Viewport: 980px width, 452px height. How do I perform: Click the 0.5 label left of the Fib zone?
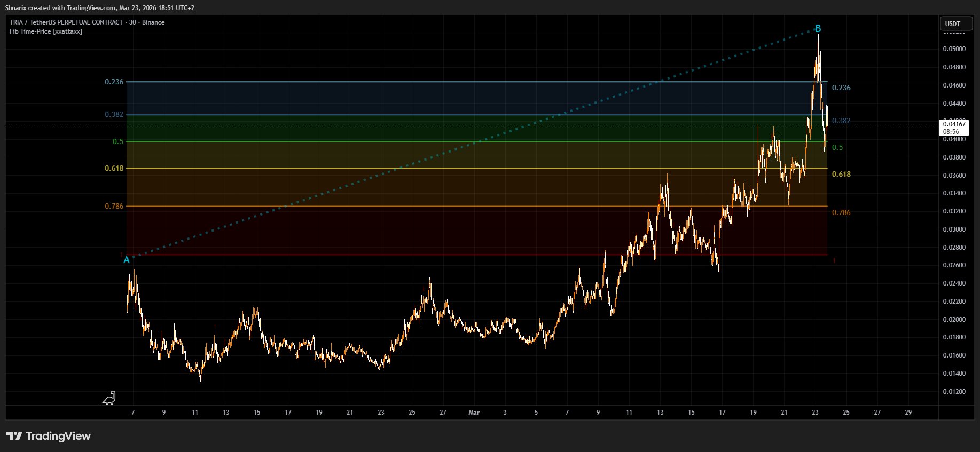pos(118,141)
